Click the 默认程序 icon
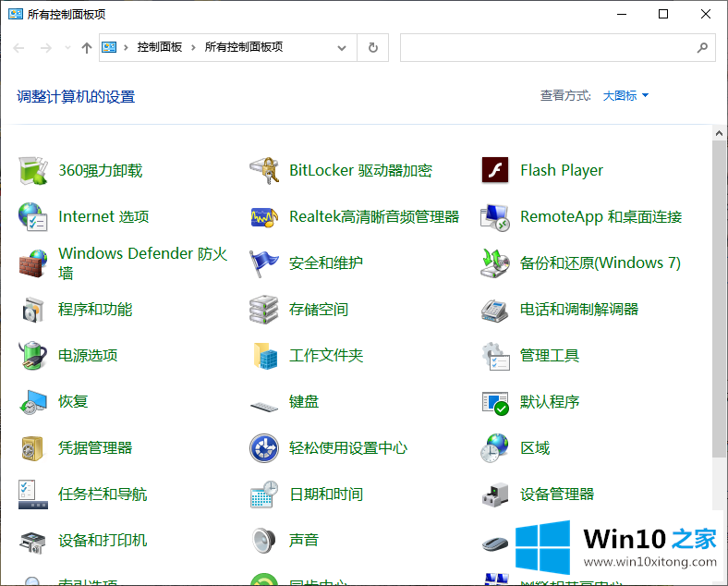Image resolution: width=728 pixels, height=586 pixels. (x=495, y=403)
